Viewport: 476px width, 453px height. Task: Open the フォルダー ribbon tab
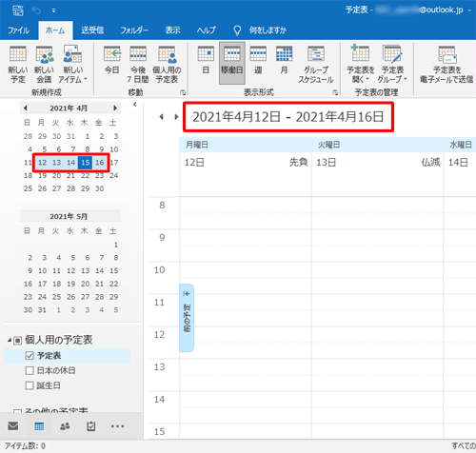pyautogui.click(x=134, y=30)
